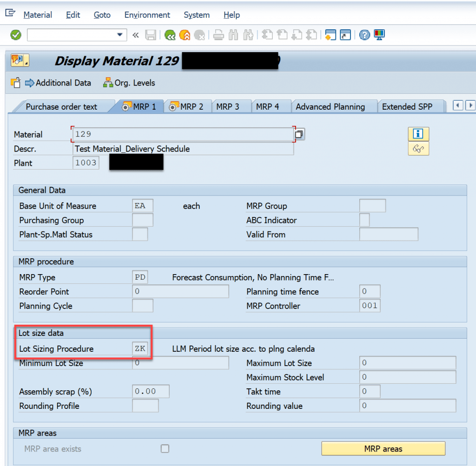Click the MRP Controller field 001
This screenshot has height=466, width=476.
(370, 306)
